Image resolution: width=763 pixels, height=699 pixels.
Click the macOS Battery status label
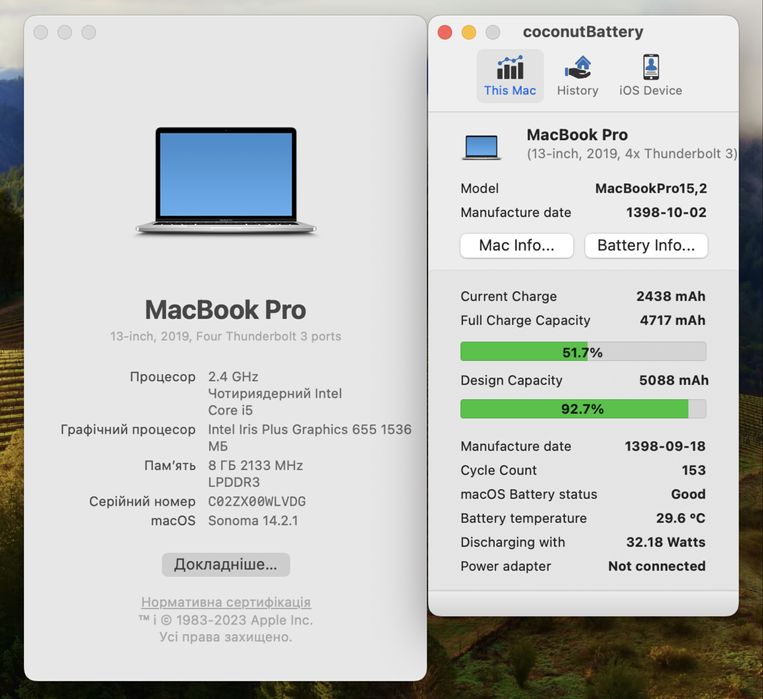[x=529, y=494]
